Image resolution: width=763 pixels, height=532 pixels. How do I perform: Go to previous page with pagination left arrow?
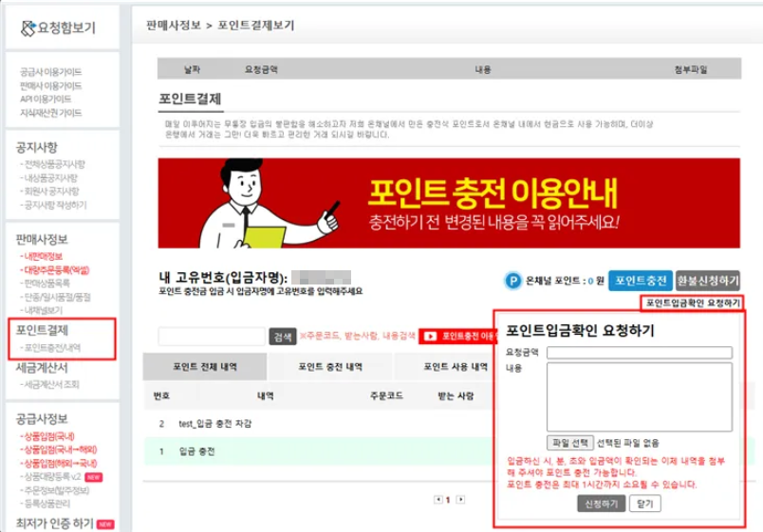pyautogui.click(x=438, y=500)
